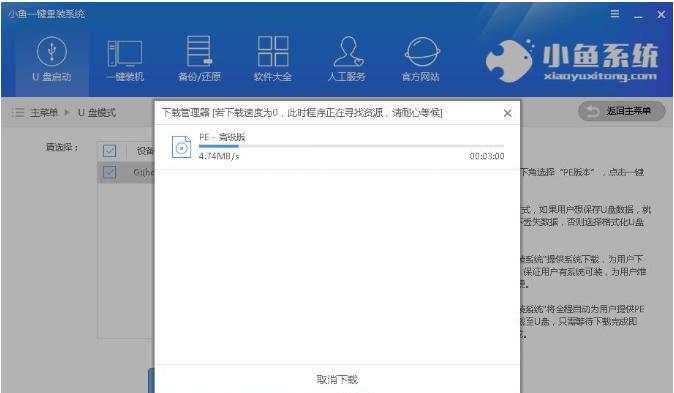Click the PE disc file icon
Image resolution: width=674 pixels, height=393 pixels.
coord(181,147)
